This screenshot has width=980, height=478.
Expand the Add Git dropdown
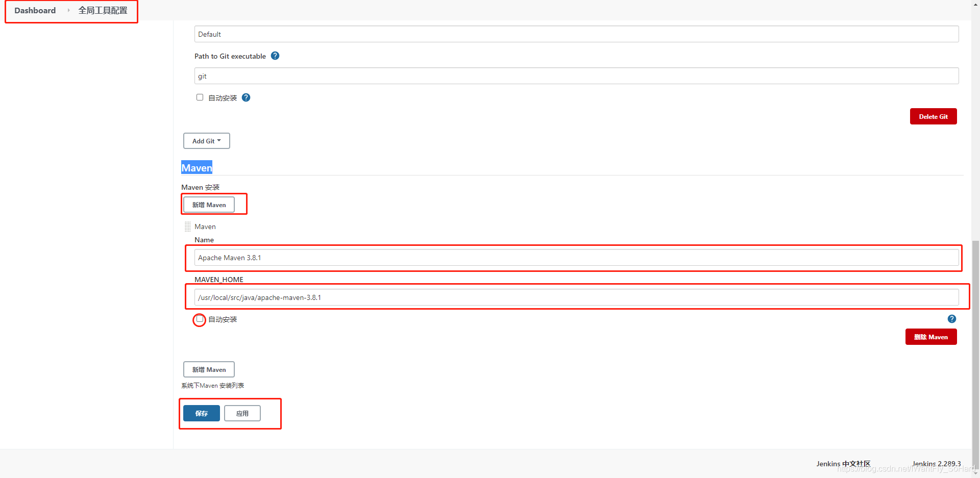(x=207, y=141)
